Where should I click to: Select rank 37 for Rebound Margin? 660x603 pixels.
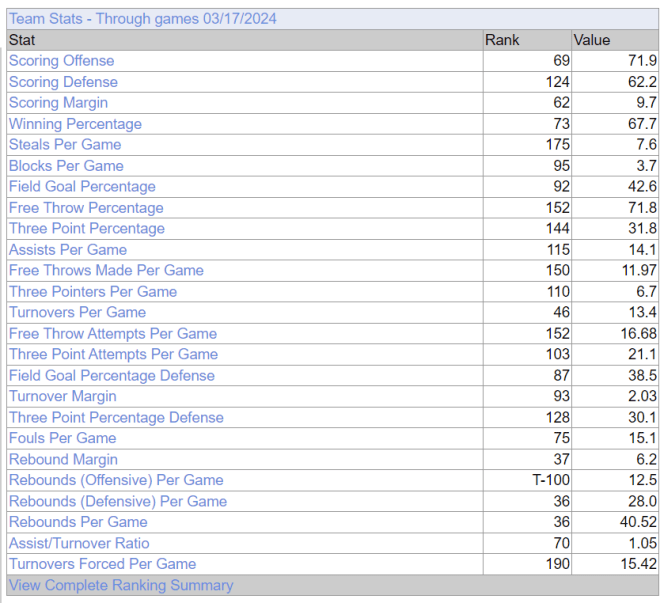coord(562,459)
